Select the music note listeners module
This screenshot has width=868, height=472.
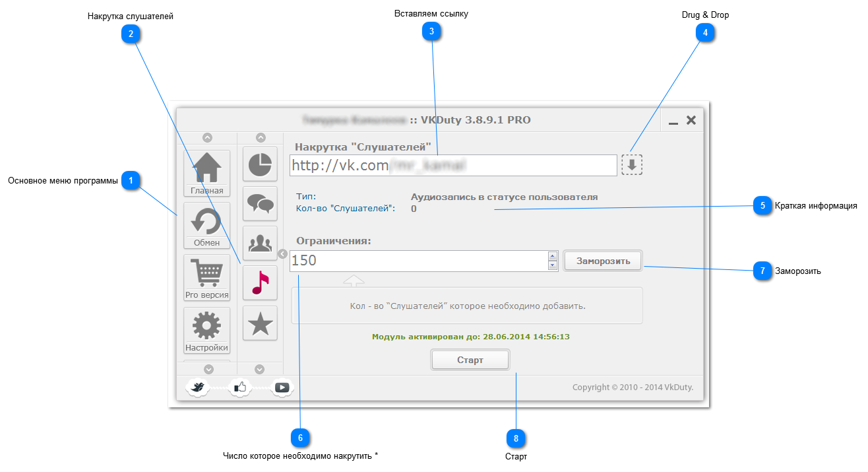coord(260,283)
